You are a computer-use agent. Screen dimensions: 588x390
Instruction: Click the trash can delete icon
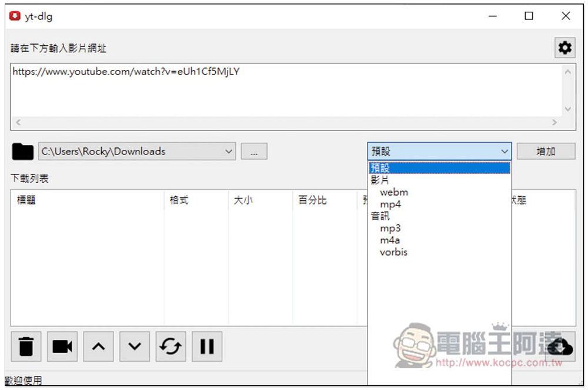tap(26, 346)
